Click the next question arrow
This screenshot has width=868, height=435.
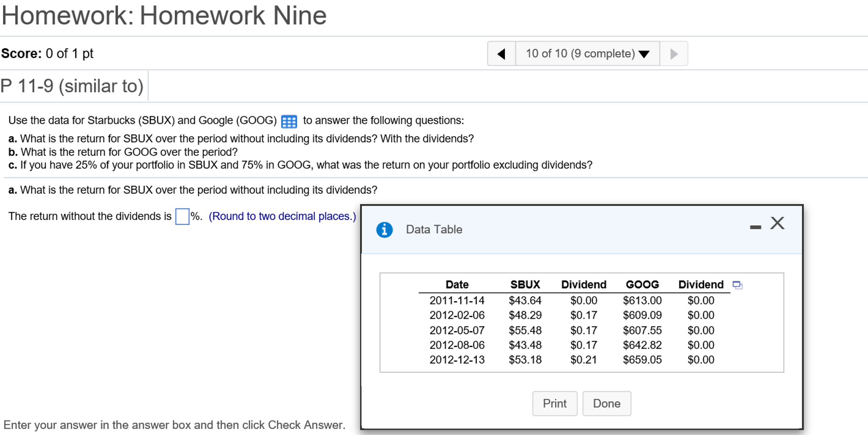click(674, 54)
